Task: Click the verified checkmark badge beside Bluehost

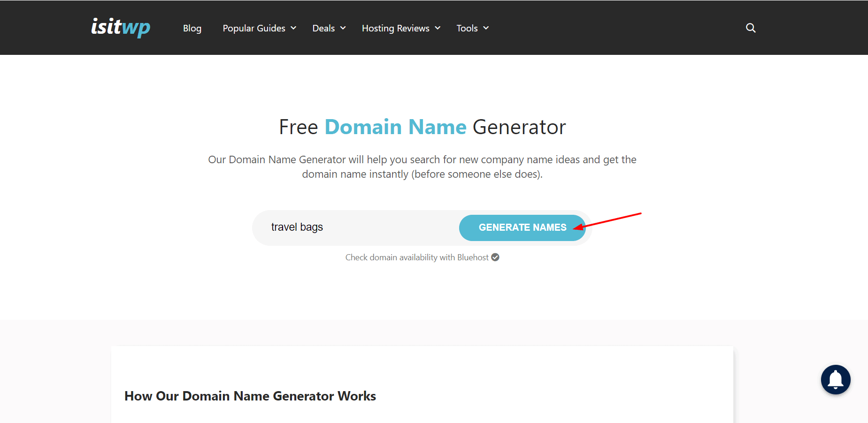Action: pyautogui.click(x=495, y=257)
